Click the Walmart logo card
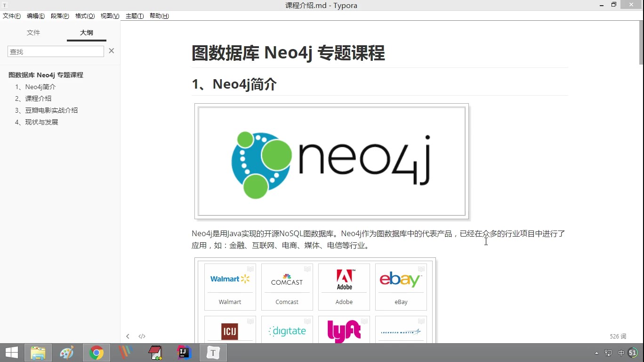The width and height of the screenshot is (644, 362). (230, 287)
